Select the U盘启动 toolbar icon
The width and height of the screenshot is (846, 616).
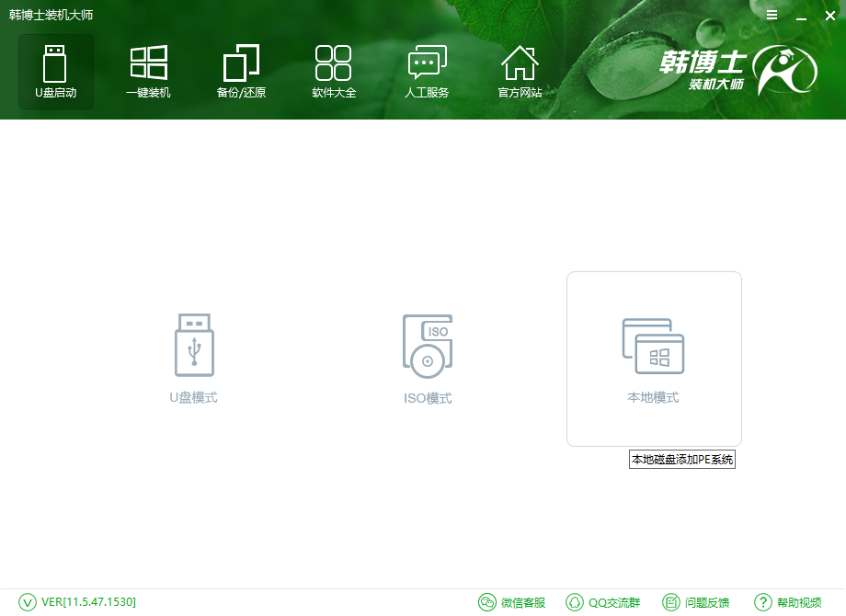[55, 71]
